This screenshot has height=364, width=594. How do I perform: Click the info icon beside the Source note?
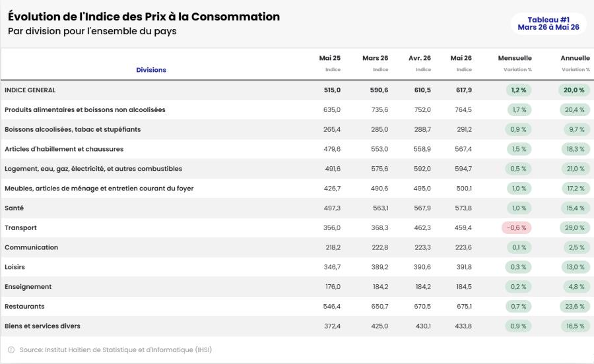click(11, 350)
